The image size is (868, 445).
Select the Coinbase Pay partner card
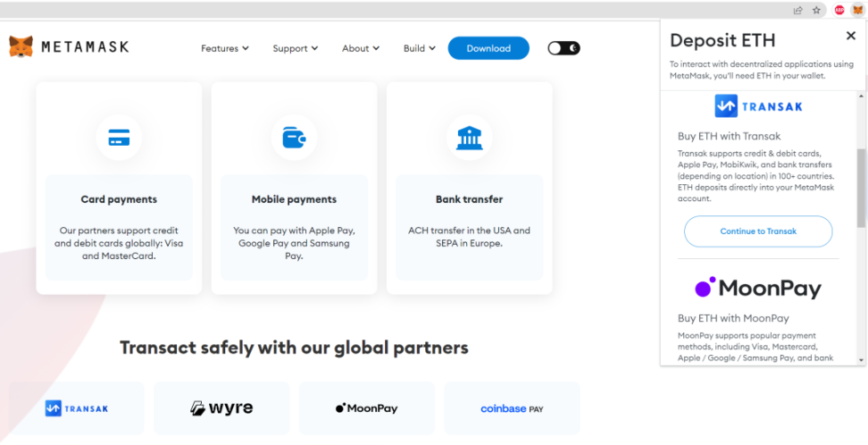tap(512, 408)
